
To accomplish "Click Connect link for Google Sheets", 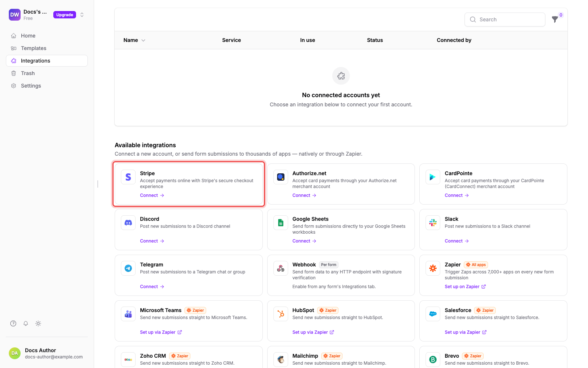I will [305, 241].
